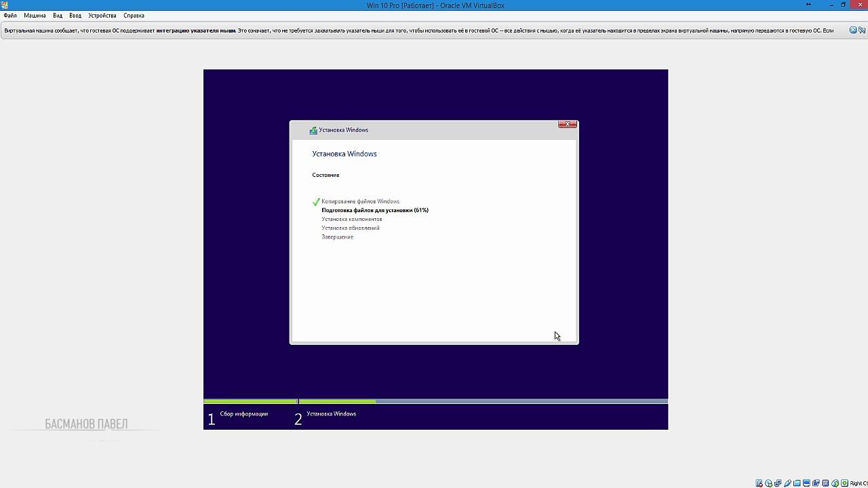Click the hard disk activity status icon

pos(759,483)
